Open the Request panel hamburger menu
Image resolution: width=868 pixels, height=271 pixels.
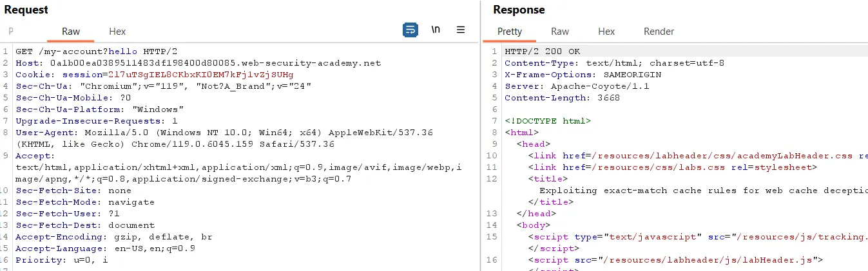(461, 30)
